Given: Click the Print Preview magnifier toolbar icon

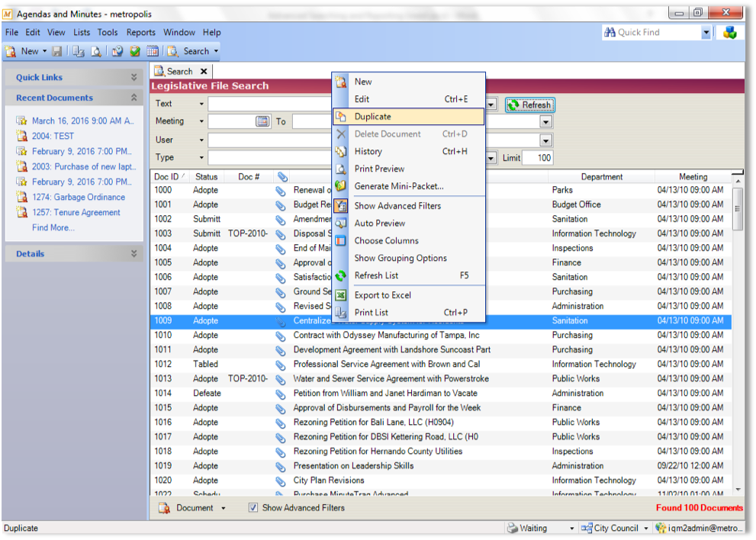Looking at the screenshot, I should [x=96, y=51].
